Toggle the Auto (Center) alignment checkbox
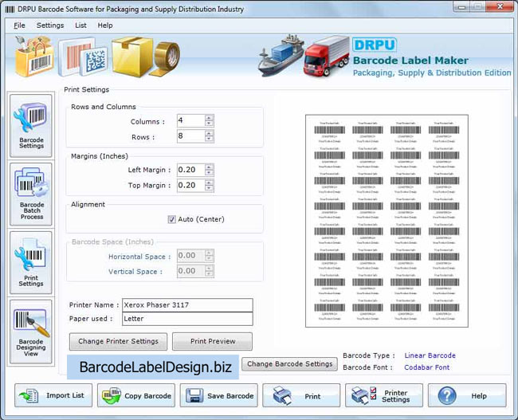Screen dimensions: 518x420 [x=172, y=219]
